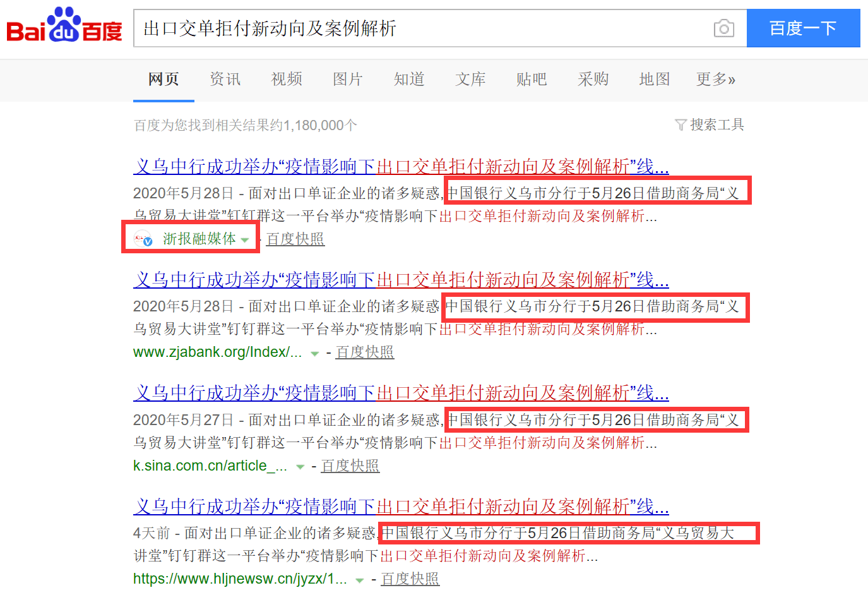Select the 网页 tab
The width and height of the screenshot is (868, 595).
pos(163,80)
